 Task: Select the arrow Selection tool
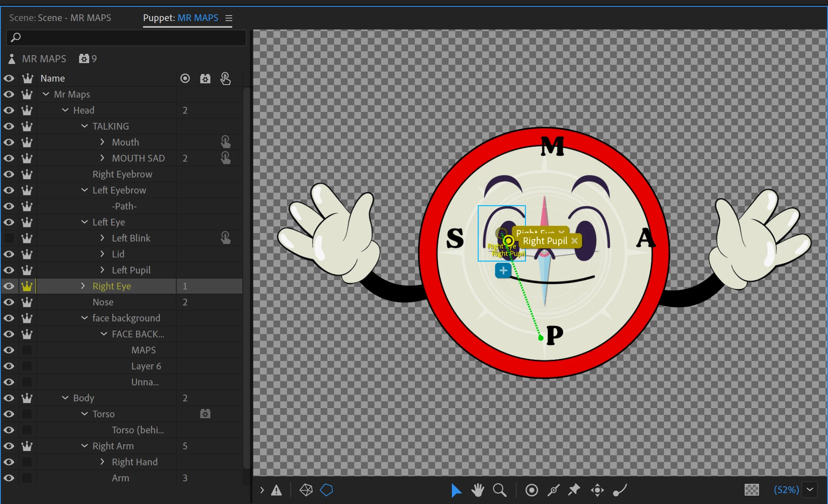456,490
